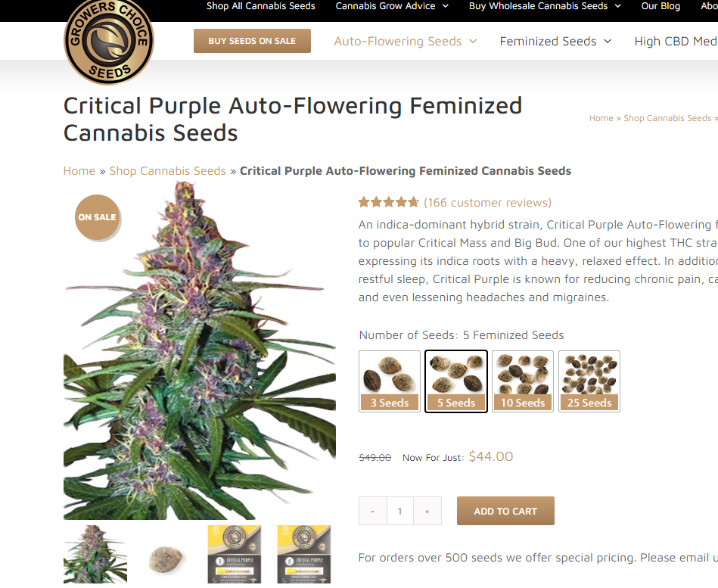This screenshot has width=718, height=588.
Task: Open the 166 customer reviews link
Action: 488,202
